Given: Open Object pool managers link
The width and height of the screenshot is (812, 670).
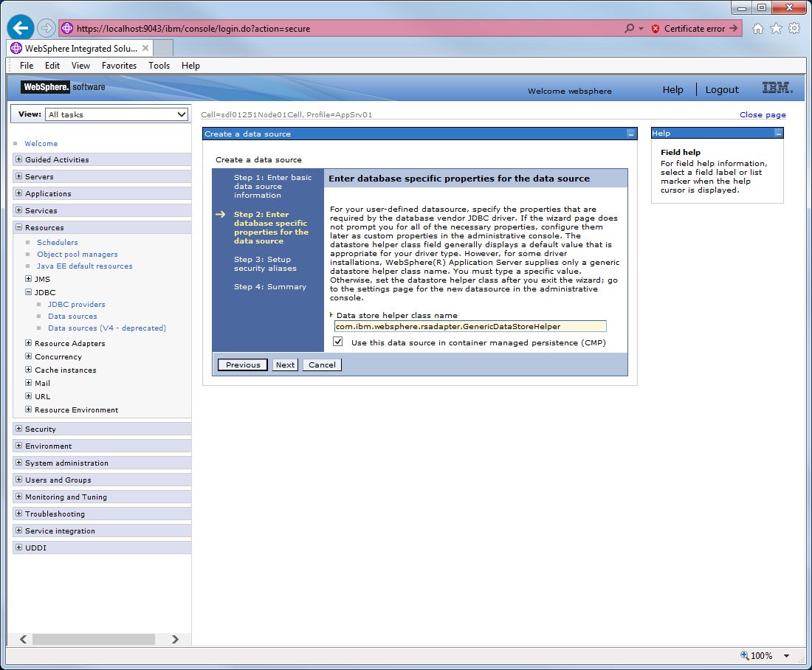Looking at the screenshot, I should [x=78, y=255].
